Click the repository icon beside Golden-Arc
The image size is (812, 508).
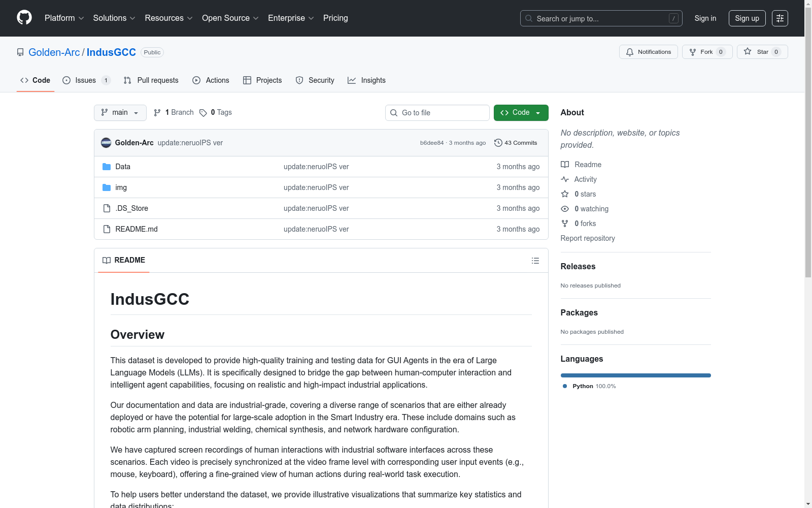(20, 52)
